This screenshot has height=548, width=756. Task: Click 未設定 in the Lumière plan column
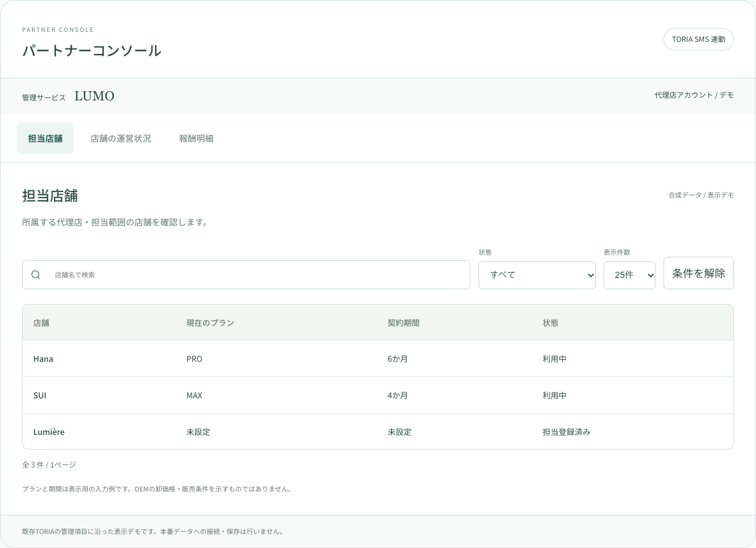(x=198, y=432)
